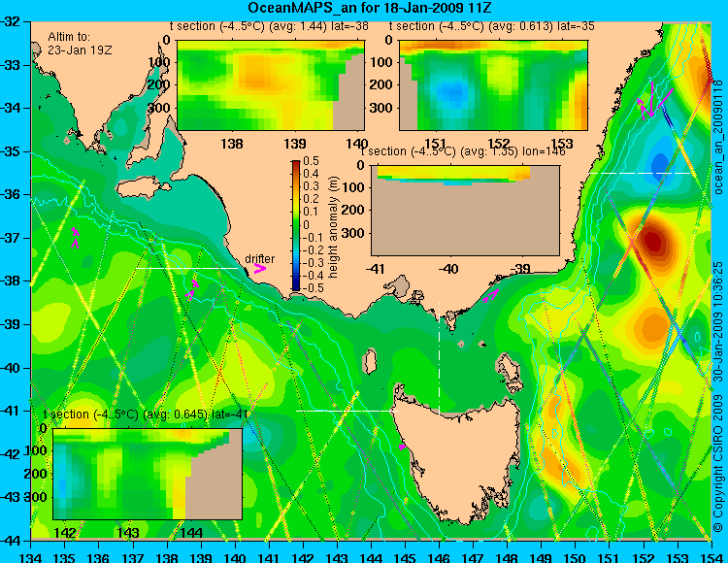728x563 pixels.
Task: Click Kangaroo Island on the map
Action: click(143, 189)
